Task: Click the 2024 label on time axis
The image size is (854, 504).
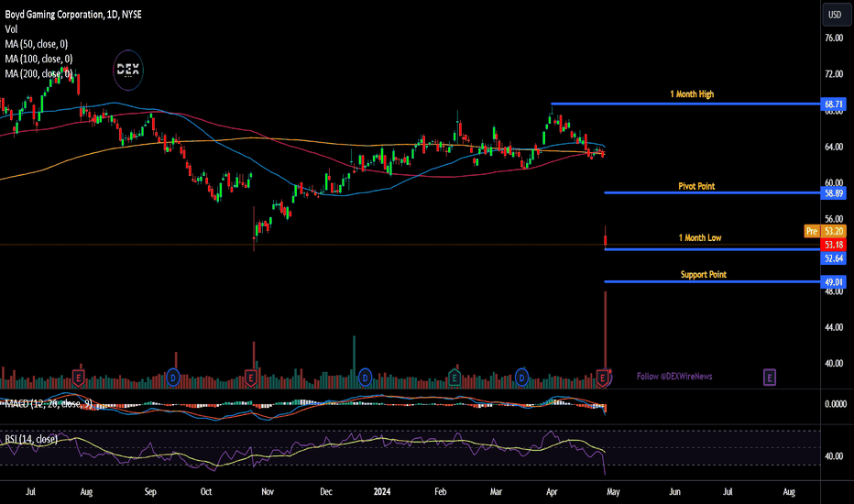Action: click(x=382, y=491)
